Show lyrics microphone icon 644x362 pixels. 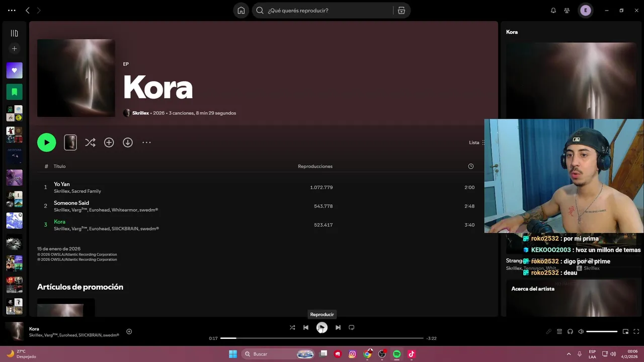[x=548, y=331]
